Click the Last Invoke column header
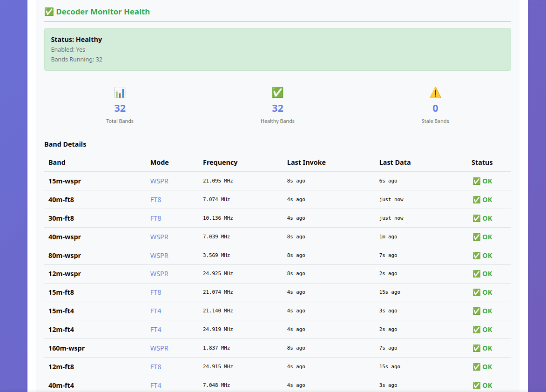Screen dimensions: 546x392 [306, 162]
